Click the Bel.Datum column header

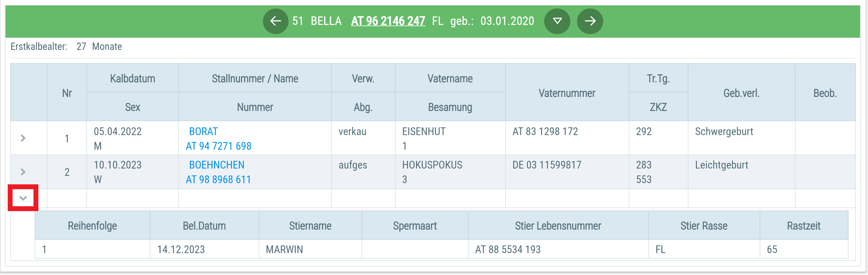(204, 226)
